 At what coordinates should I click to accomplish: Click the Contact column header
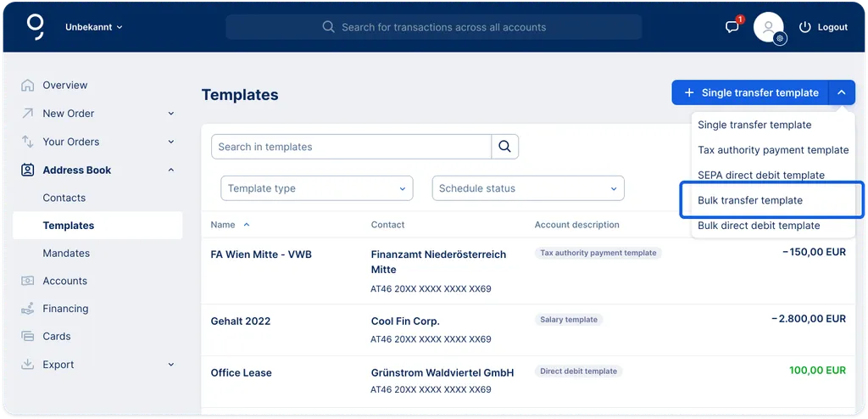pyautogui.click(x=387, y=225)
